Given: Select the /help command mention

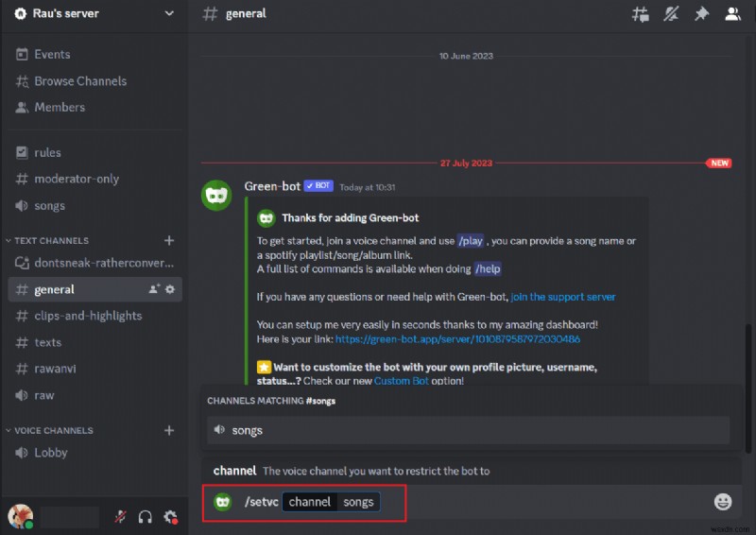Looking at the screenshot, I should pos(488,268).
